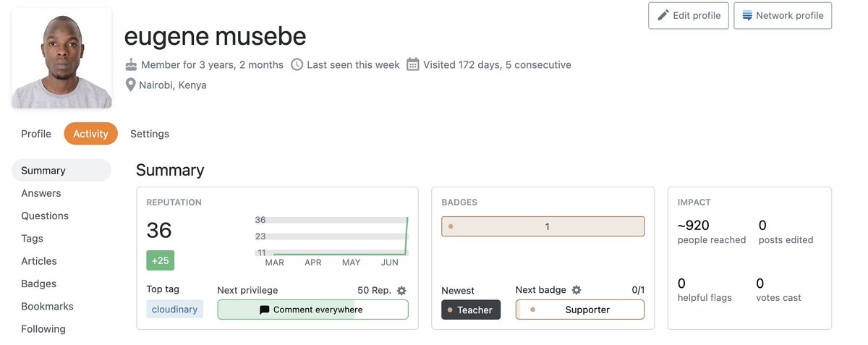Select the Activity tab
The width and height of the screenshot is (868, 345).
click(x=90, y=134)
